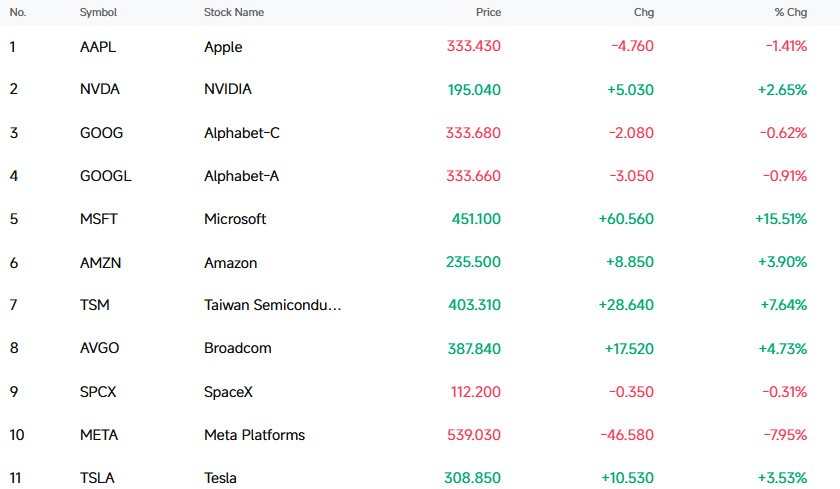This screenshot has width=840, height=489.
Task: Select Alphabet-C stock name
Action: pos(242,133)
